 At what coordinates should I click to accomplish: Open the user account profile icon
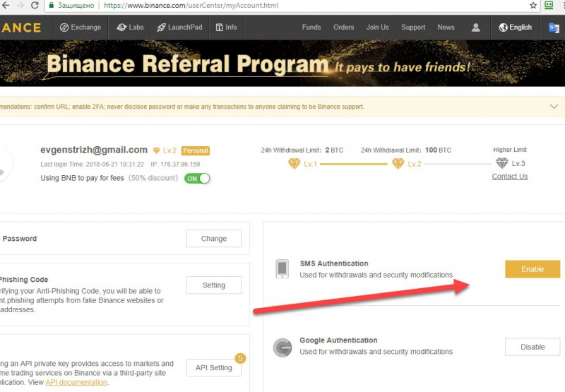475,28
